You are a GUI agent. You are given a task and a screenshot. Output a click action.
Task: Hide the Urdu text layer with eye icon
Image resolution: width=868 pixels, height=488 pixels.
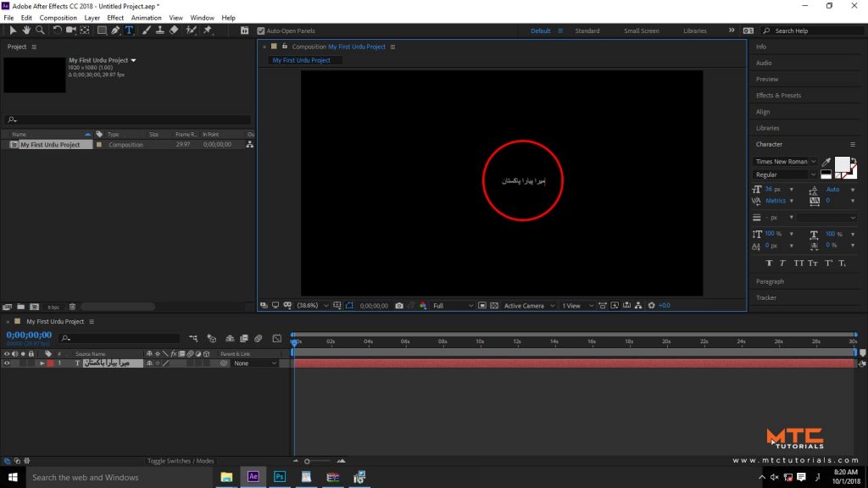7,363
